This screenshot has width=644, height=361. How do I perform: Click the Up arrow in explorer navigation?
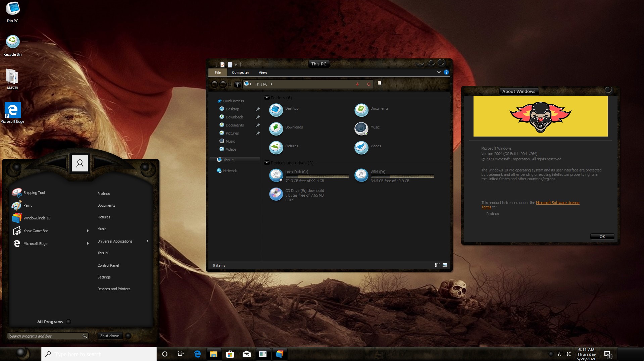238,84
